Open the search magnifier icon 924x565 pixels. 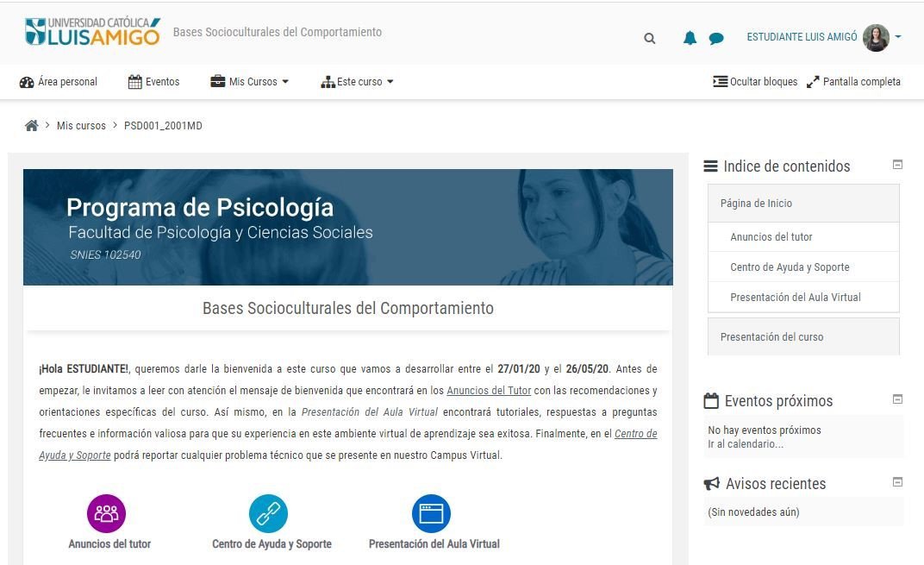coord(649,38)
